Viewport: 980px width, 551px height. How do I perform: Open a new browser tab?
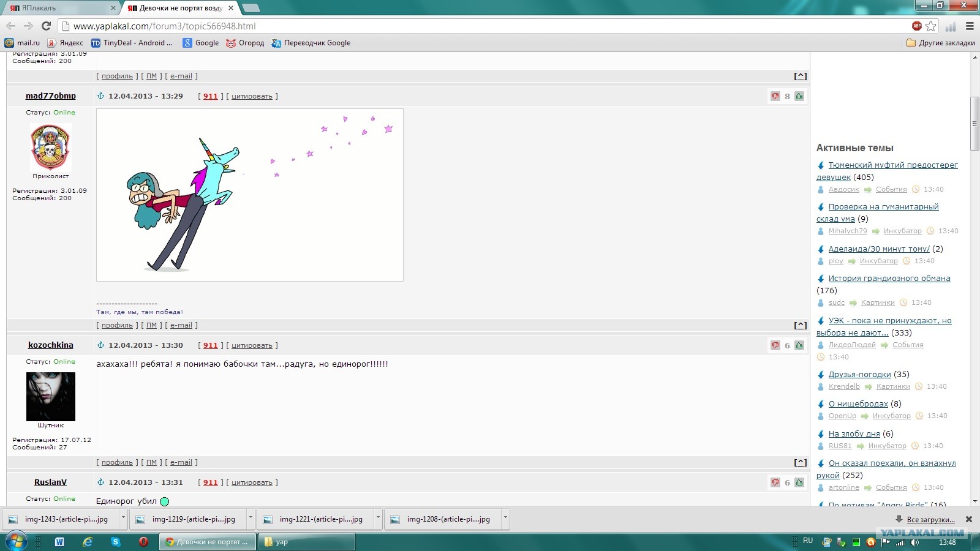point(251,8)
